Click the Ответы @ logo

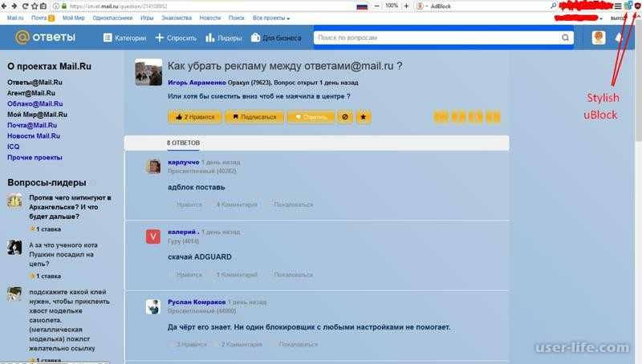[46, 37]
